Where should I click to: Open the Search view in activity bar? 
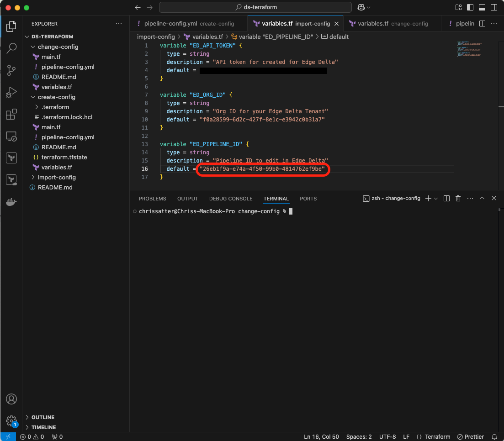11,48
